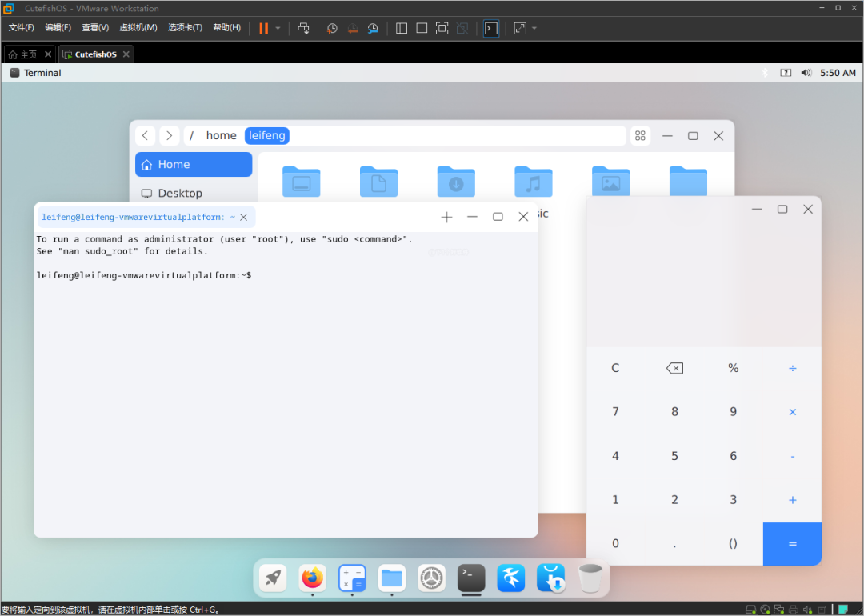Image resolution: width=864 pixels, height=616 pixels.
Task: Open the 查看(V) menu
Action: click(x=95, y=27)
